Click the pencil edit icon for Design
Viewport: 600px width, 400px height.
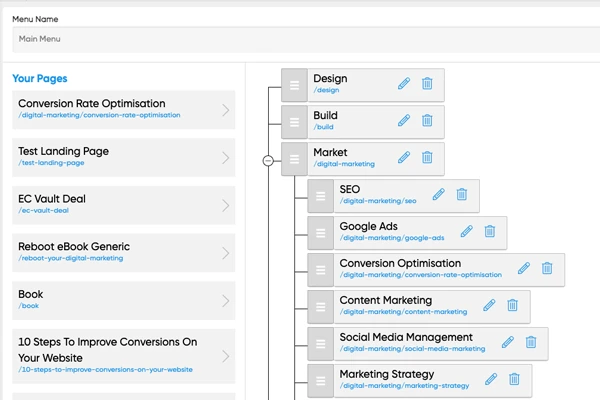tap(404, 84)
